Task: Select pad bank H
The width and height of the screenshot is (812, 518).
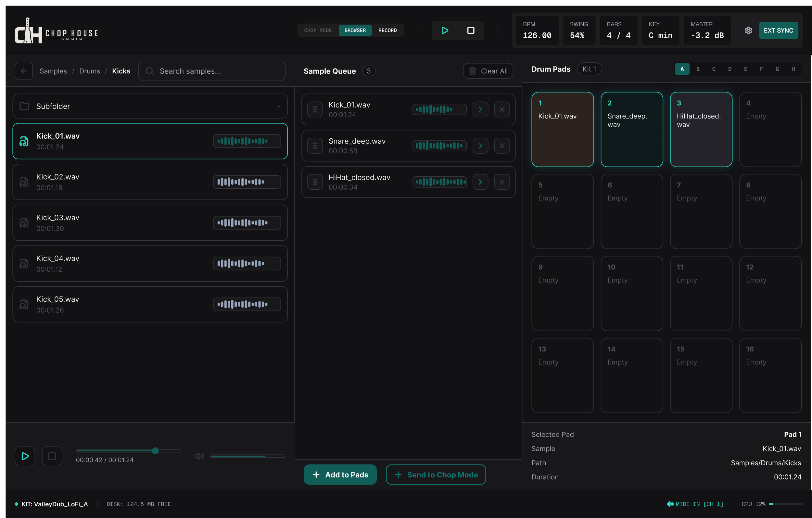Action: click(793, 69)
